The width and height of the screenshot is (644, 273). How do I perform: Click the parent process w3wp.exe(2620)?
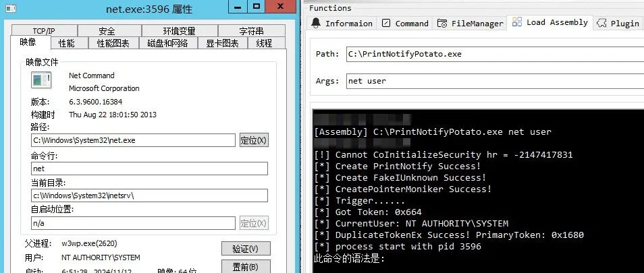pos(89,243)
